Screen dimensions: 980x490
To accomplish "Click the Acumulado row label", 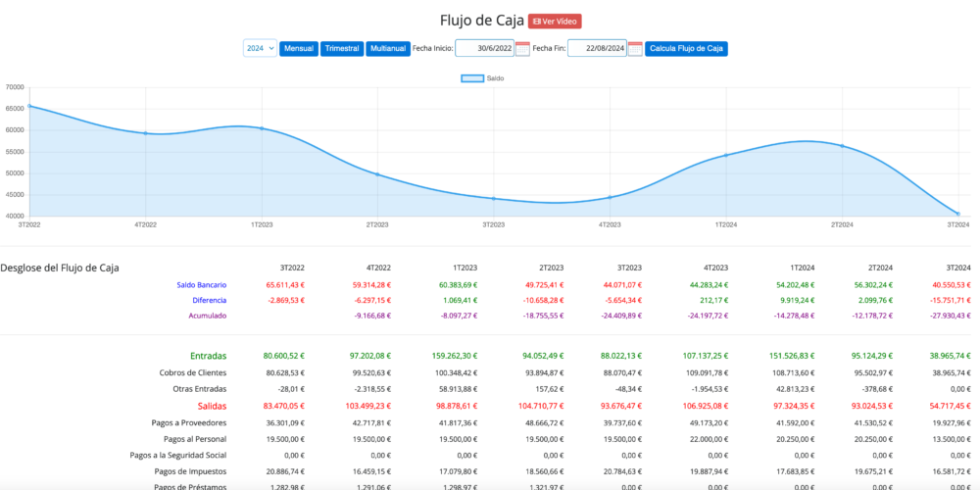I will click(207, 316).
